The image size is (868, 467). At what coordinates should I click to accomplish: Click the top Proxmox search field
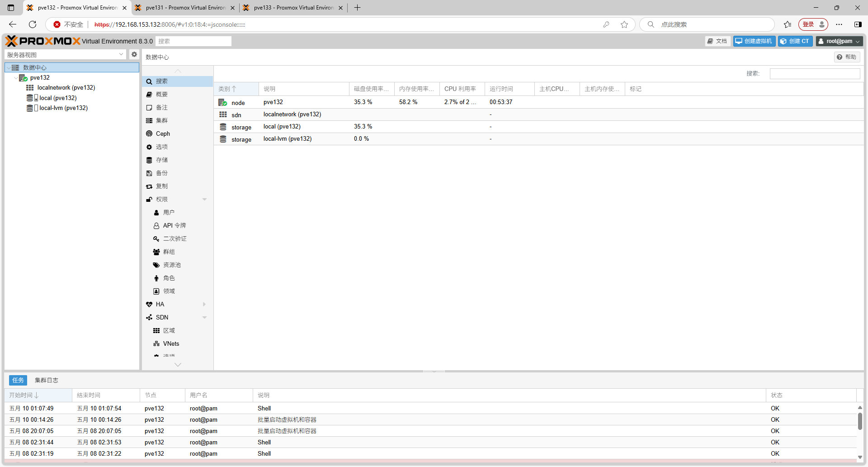(193, 41)
